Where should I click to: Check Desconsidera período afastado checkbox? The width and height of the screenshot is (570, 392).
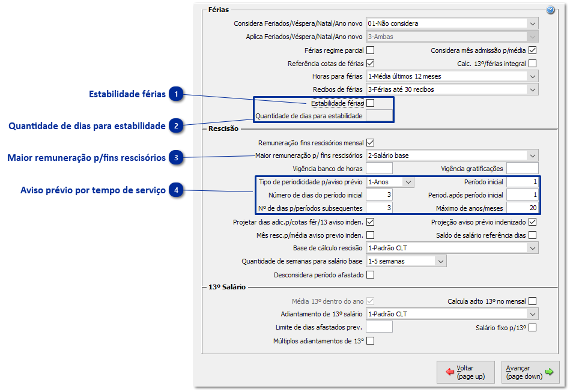tap(371, 275)
